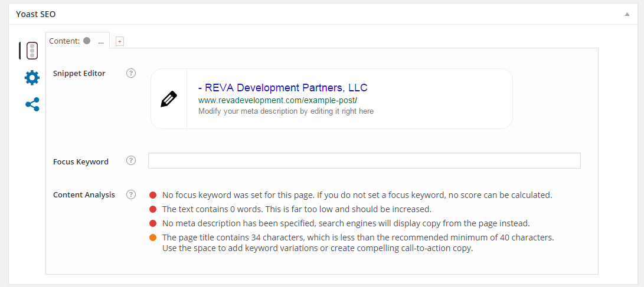Open the social share section
644x287 pixels.
pyautogui.click(x=32, y=104)
